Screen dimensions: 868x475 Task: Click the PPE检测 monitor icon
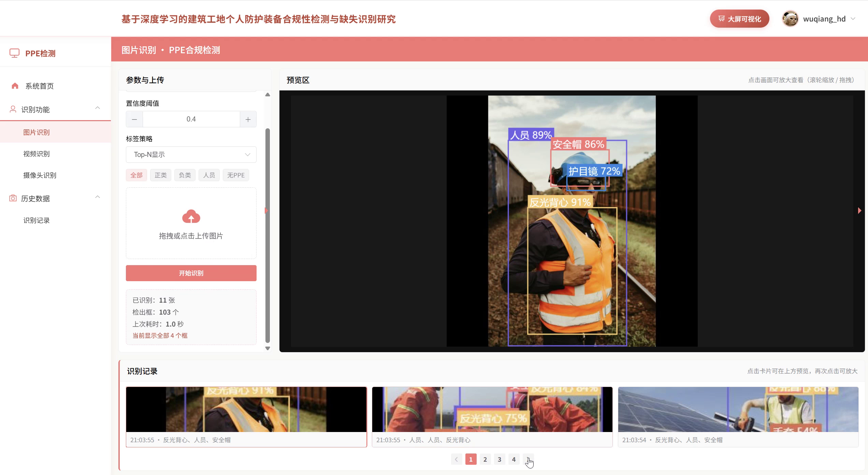coord(14,53)
